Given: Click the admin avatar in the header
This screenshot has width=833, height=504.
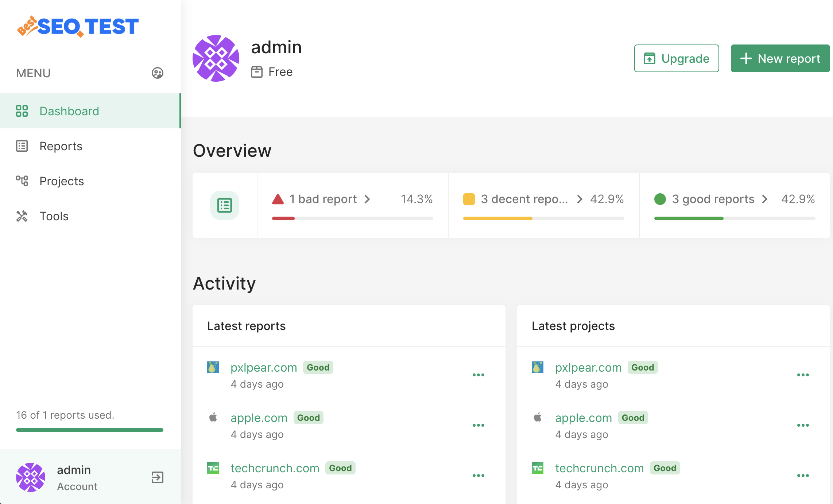Looking at the screenshot, I should pos(216,58).
